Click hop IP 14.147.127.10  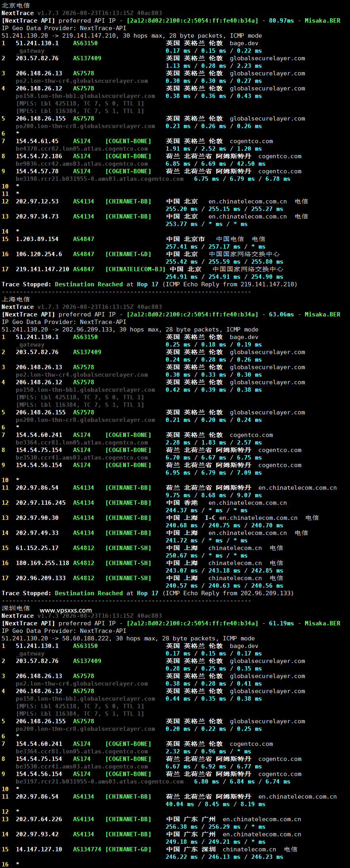[x=39, y=849]
